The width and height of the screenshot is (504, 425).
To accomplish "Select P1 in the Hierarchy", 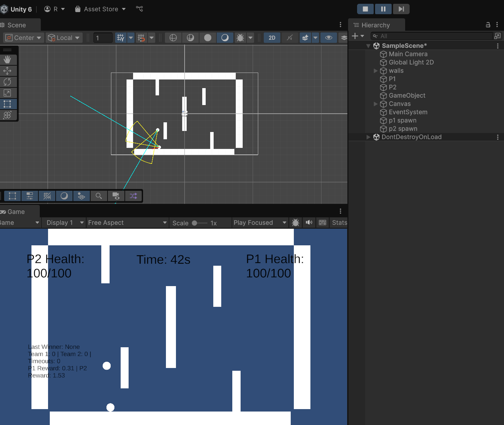I will (x=392, y=79).
